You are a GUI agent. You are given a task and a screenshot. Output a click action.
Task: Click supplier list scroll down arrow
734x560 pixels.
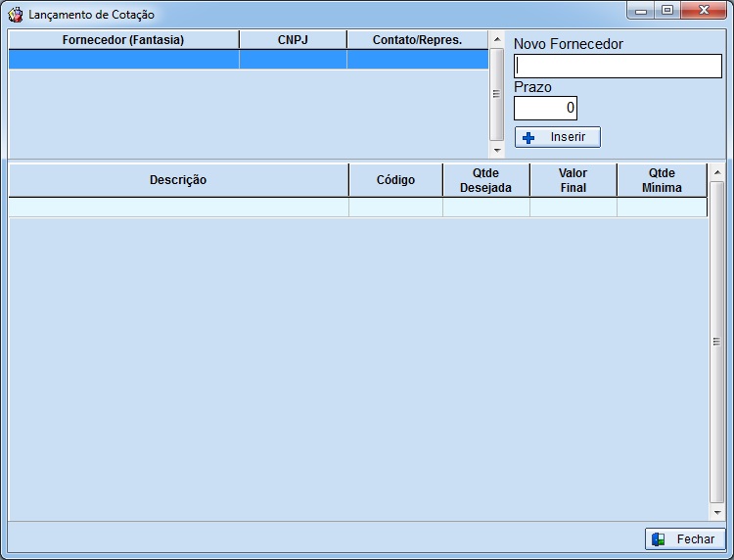point(497,151)
